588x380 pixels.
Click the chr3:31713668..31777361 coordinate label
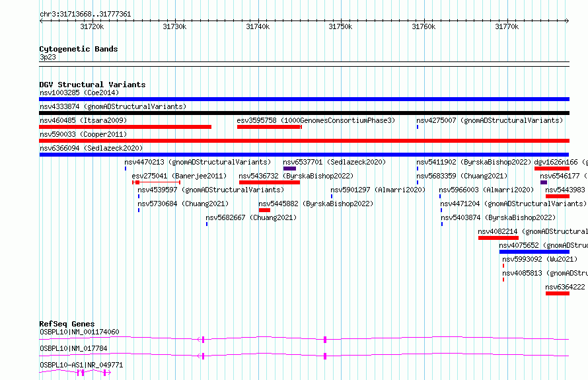point(85,15)
